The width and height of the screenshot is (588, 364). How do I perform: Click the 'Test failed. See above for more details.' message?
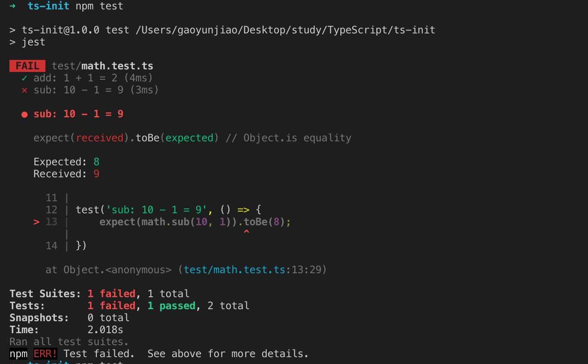tap(186, 354)
